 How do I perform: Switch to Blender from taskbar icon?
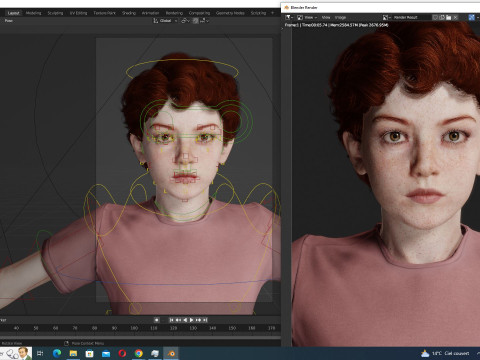click(x=171, y=353)
